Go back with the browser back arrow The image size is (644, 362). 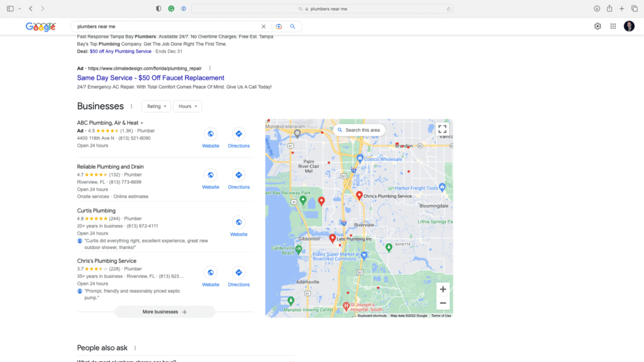click(x=31, y=9)
